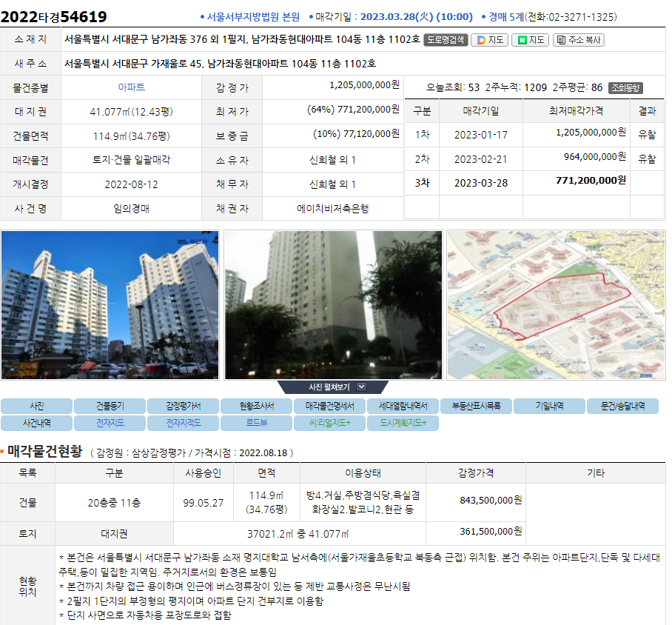The height and width of the screenshot is (625, 672).
Task: Open the 사건내역 tab
Action: pyautogui.click(x=37, y=423)
